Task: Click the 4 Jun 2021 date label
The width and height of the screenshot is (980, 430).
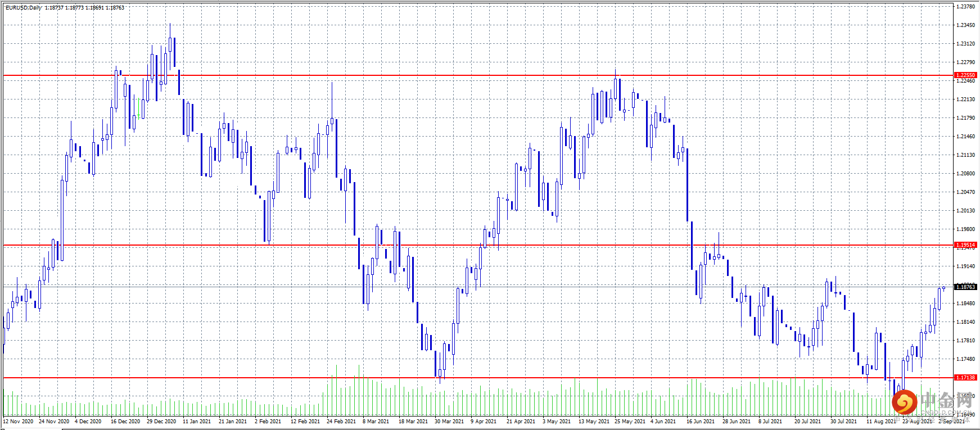Action: click(663, 422)
